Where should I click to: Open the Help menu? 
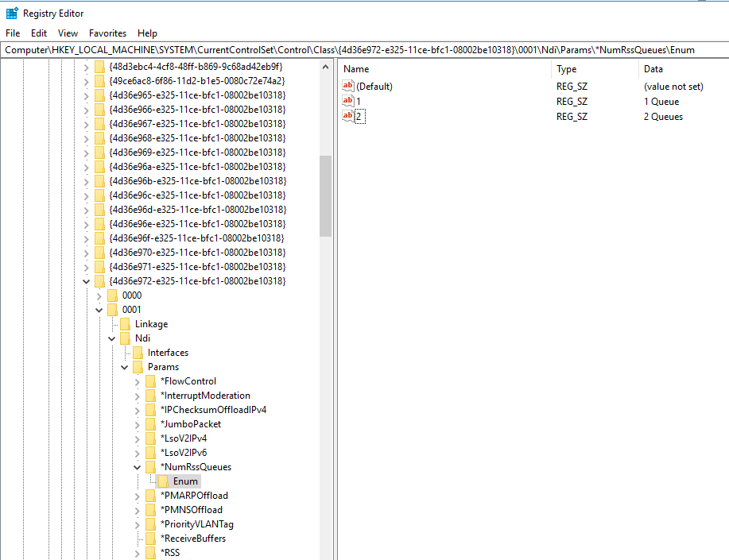click(x=147, y=33)
